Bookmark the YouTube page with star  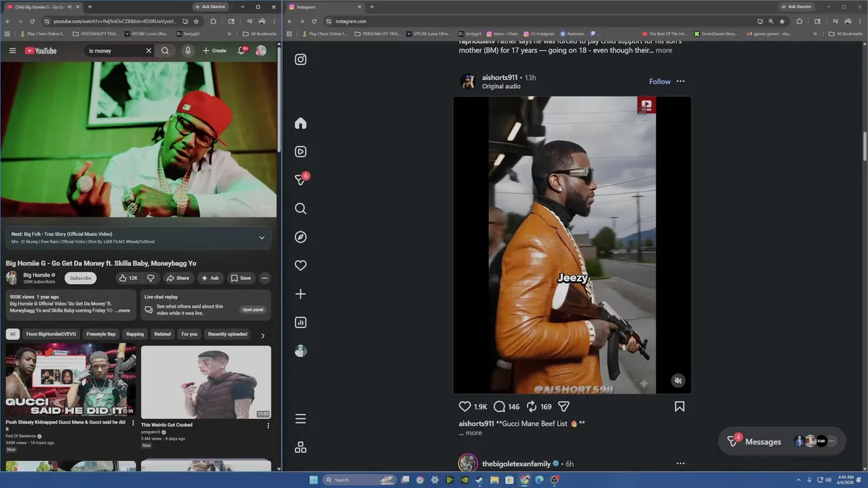tap(196, 21)
